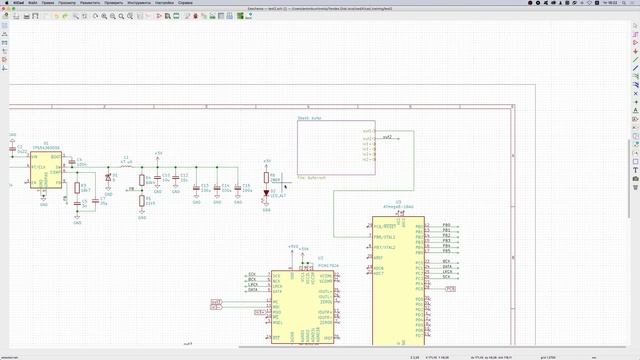Toggle hidden pins display
640x360 pixels.
coord(4,60)
